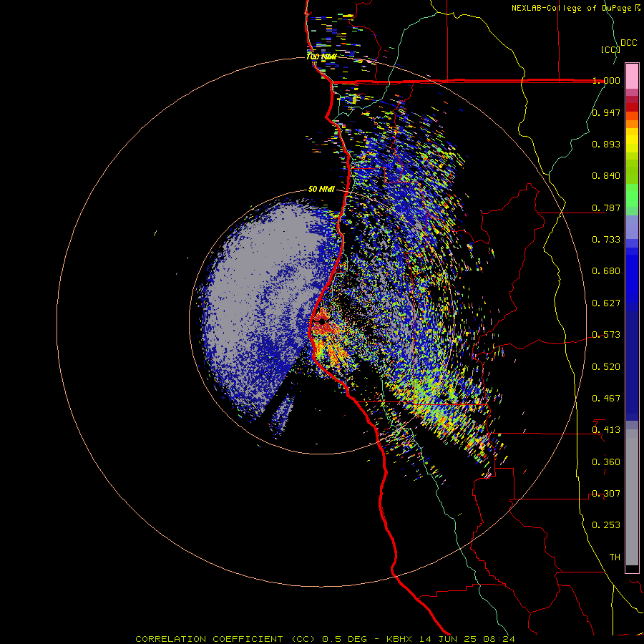Click the 0.520 color scale value
This screenshot has width=644, height=644.
click(606, 366)
